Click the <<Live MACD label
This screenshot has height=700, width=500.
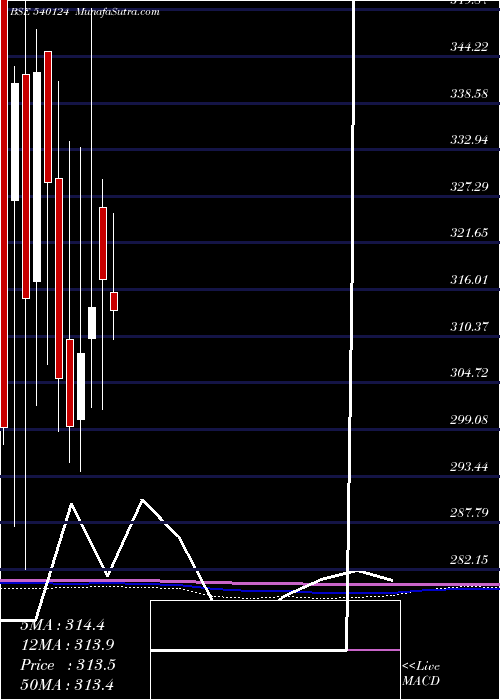pos(421,673)
